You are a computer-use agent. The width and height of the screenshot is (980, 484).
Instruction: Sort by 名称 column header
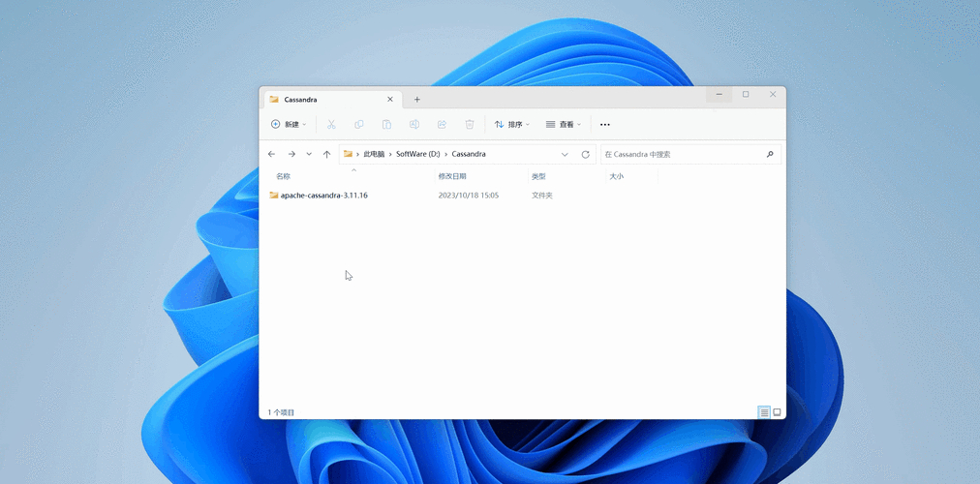pos(283,177)
